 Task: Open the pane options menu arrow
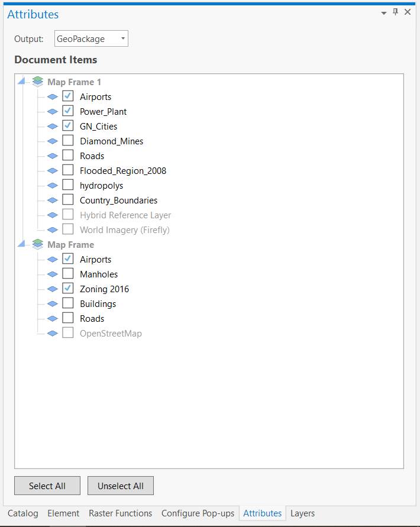pos(384,13)
